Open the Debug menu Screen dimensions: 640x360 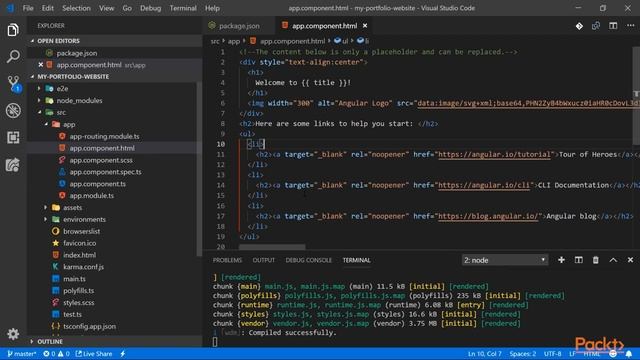pyautogui.click(x=151, y=8)
